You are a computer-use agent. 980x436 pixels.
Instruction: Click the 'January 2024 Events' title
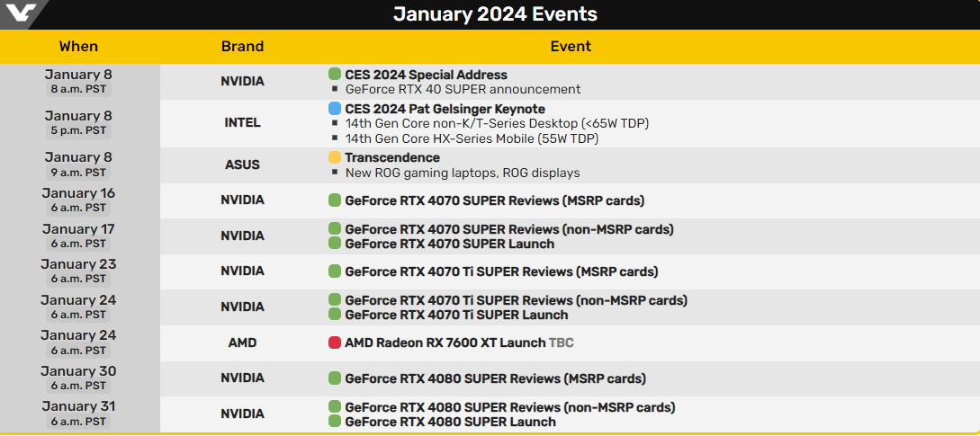click(495, 13)
